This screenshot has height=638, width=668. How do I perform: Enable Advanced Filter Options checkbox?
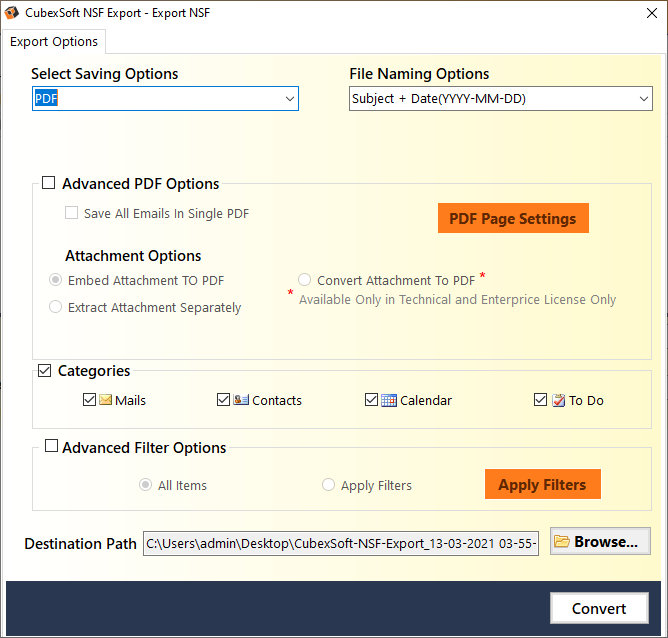pyautogui.click(x=51, y=448)
